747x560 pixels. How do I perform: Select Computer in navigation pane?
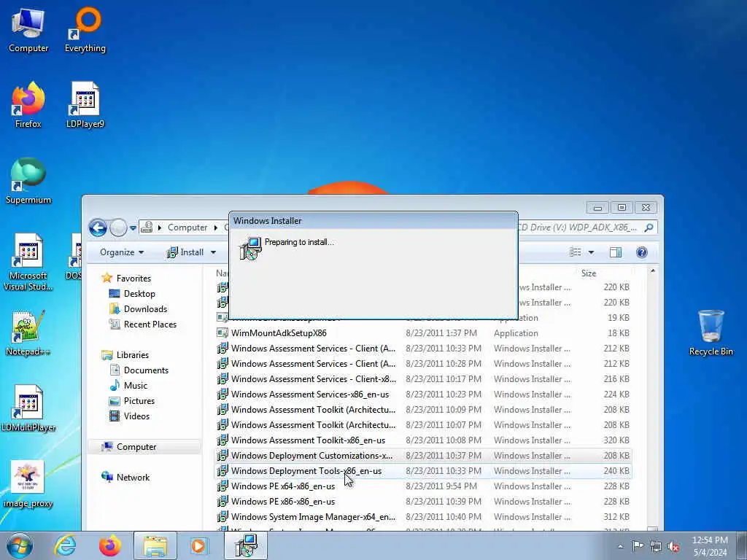click(x=136, y=447)
